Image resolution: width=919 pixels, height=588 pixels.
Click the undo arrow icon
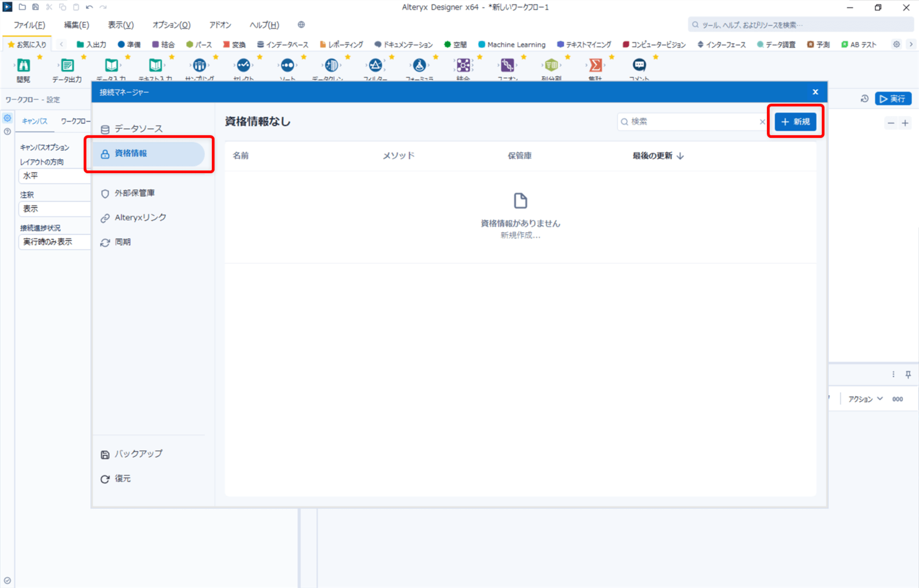[x=89, y=7]
